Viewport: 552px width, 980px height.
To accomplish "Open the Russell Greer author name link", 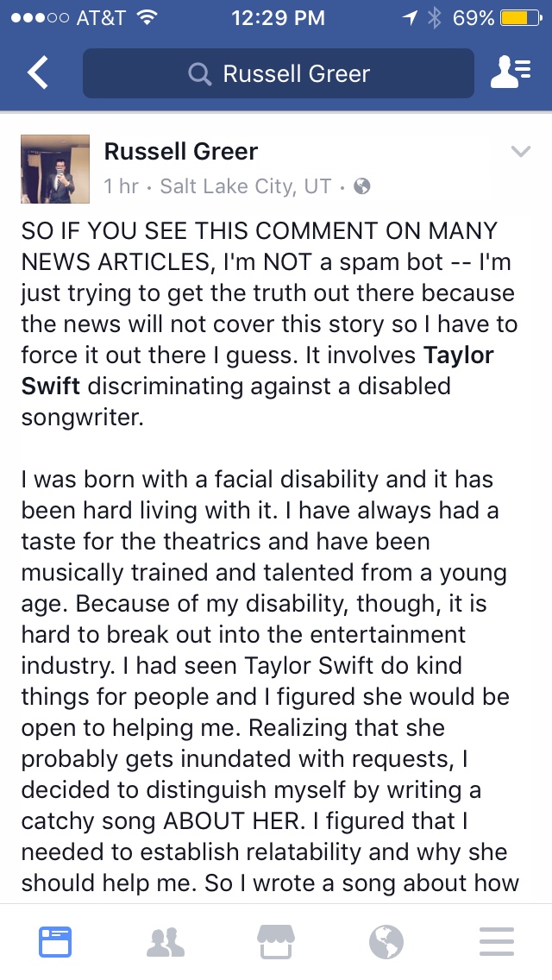I will (180, 151).
